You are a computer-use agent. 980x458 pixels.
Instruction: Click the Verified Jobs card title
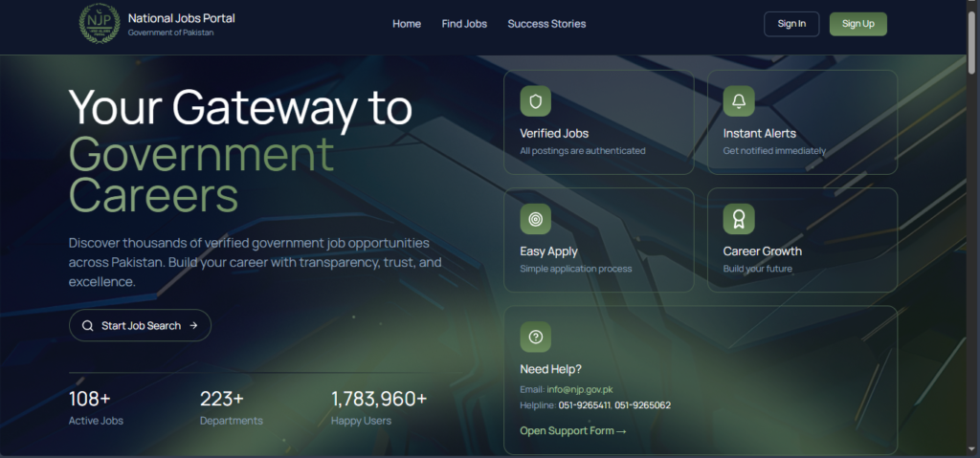point(554,133)
